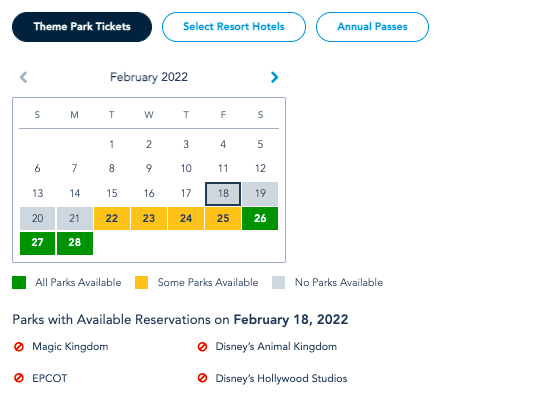544x400 pixels.
Task: Click unavailable icon next to EPCOT
Action: [19, 378]
